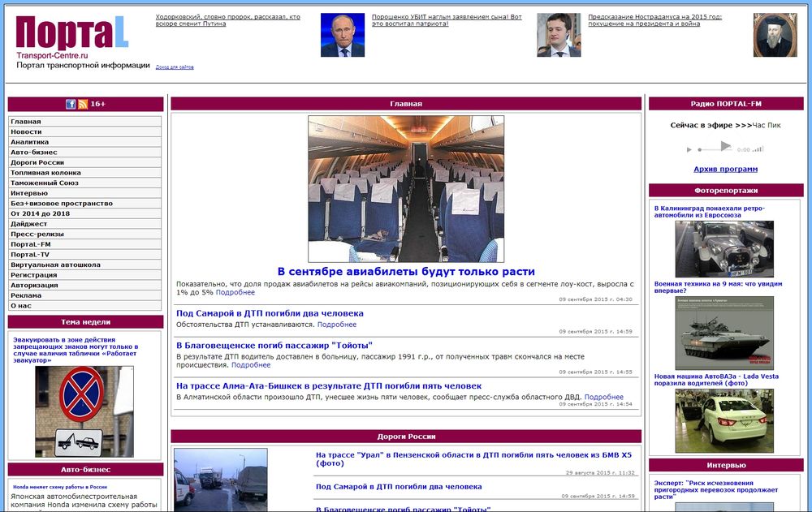Open Без+визовое пространство menu item

pos(85,204)
